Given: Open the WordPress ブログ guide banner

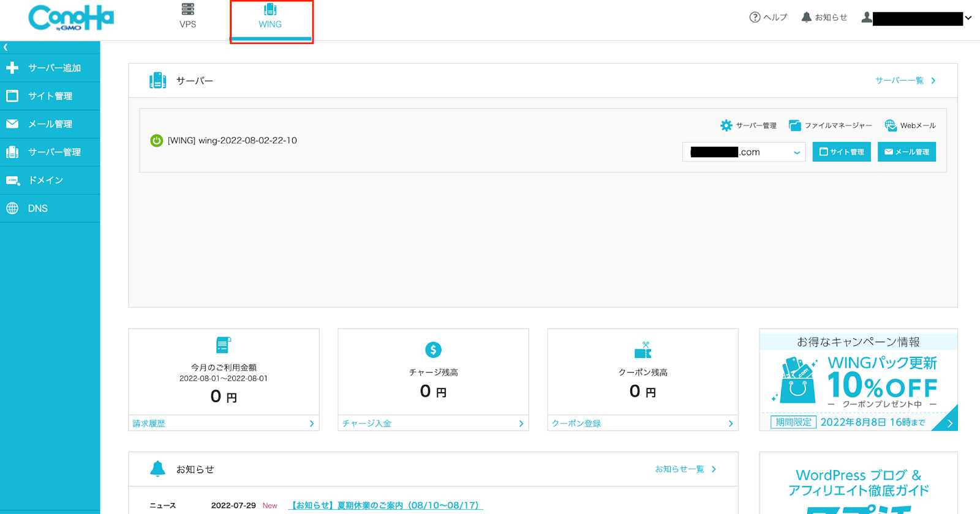Looking at the screenshot, I should 858,483.
